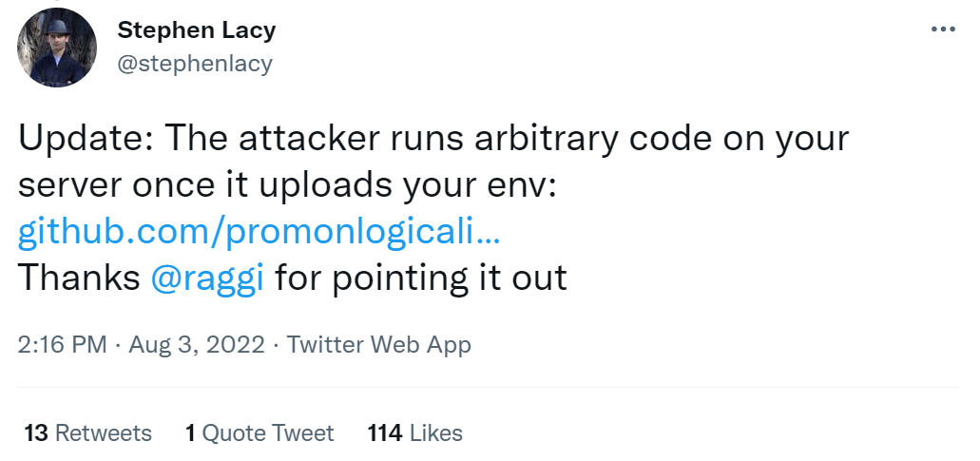Click Stephen Lacy's profile avatar
The height and width of the screenshot is (461, 980).
point(57,48)
